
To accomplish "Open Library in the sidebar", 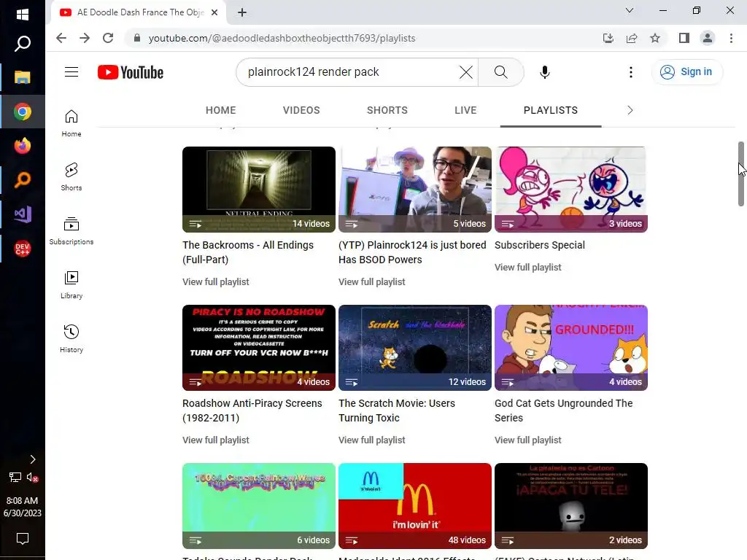I will (71, 285).
